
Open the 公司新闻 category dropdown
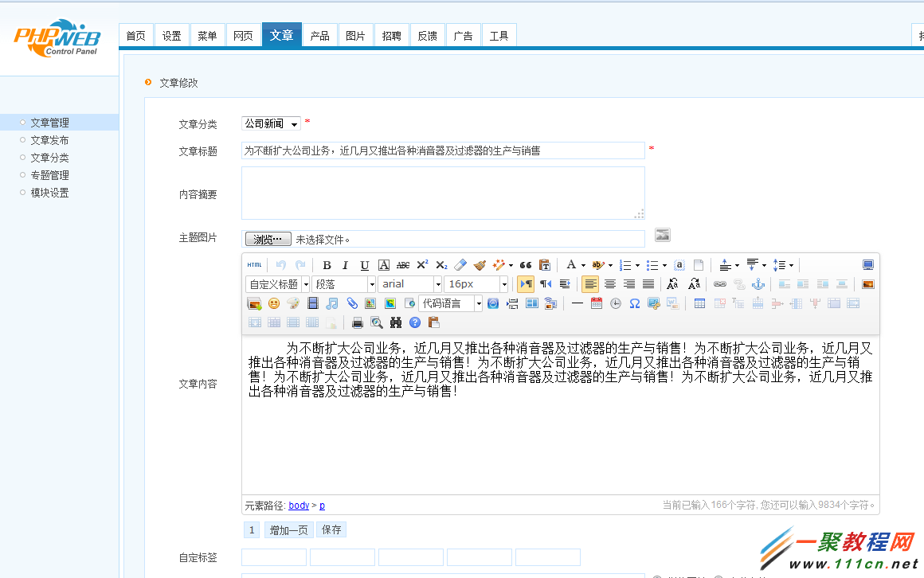click(271, 123)
